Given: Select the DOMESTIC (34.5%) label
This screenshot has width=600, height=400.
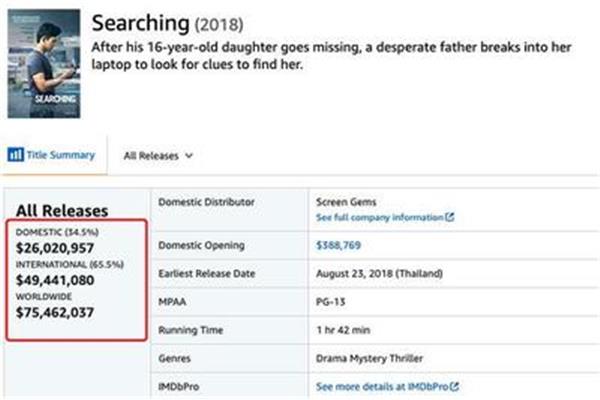Looking at the screenshot, I should point(57,232).
